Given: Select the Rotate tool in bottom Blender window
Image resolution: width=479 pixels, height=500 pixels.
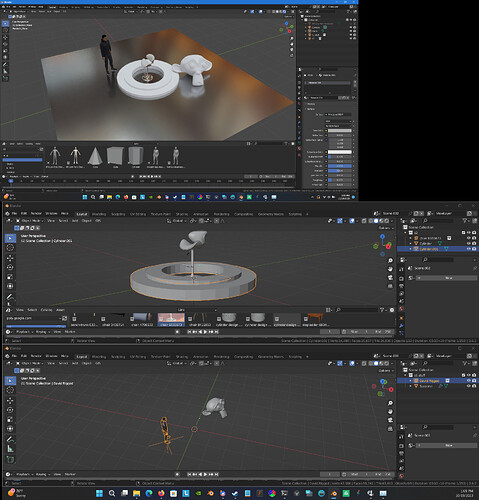Looking at the screenshot, I should tap(10, 410).
